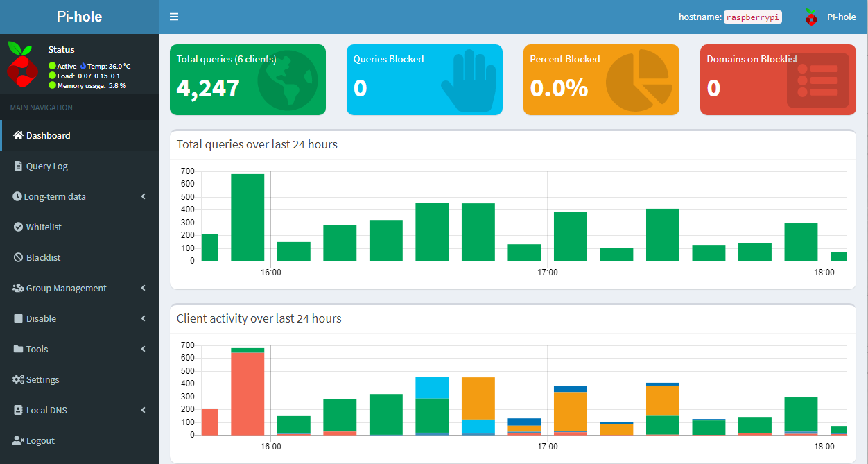
Task: Expand the Local DNS submenu chevron
Action: pos(144,410)
